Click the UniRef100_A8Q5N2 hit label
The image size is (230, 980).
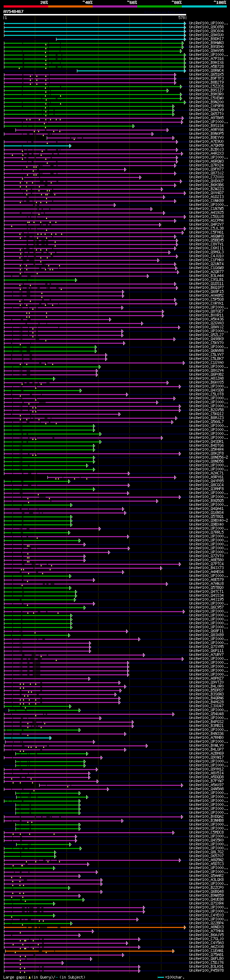pyautogui.click(x=206, y=860)
